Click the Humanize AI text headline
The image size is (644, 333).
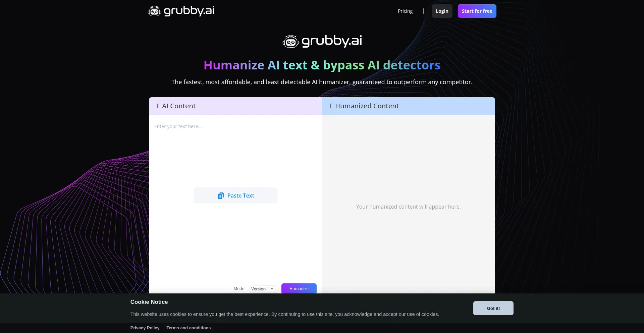click(x=322, y=65)
